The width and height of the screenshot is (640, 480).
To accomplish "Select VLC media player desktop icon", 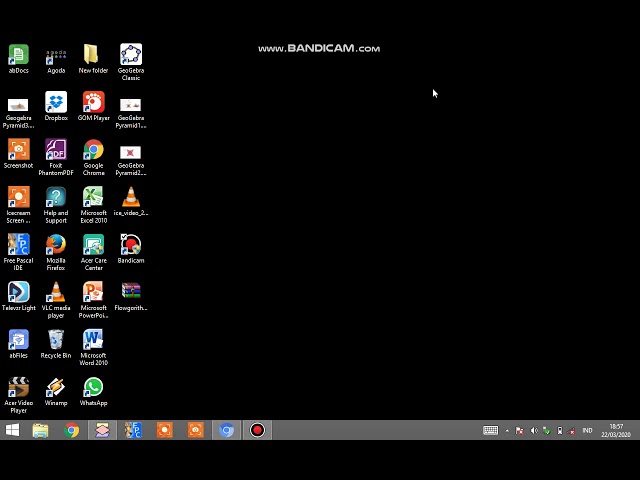I will [x=56, y=300].
